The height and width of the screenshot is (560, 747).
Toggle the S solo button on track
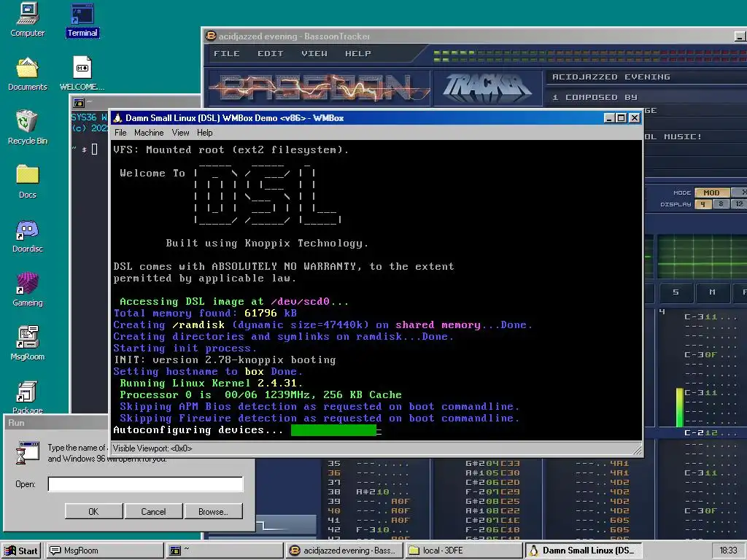pyautogui.click(x=676, y=292)
